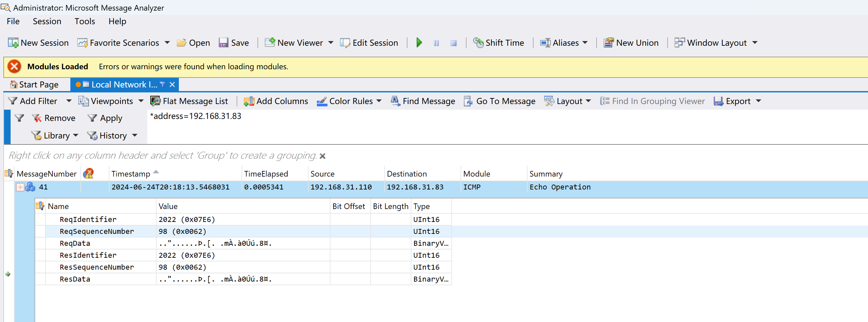Open the filter History dropdown

[x=134, y=135]
